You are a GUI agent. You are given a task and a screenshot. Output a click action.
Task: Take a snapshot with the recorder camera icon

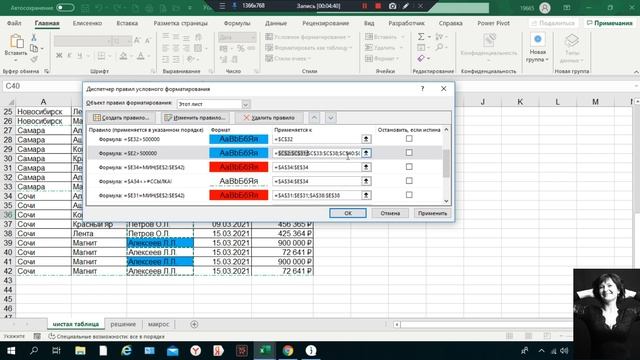coord(392,6)
